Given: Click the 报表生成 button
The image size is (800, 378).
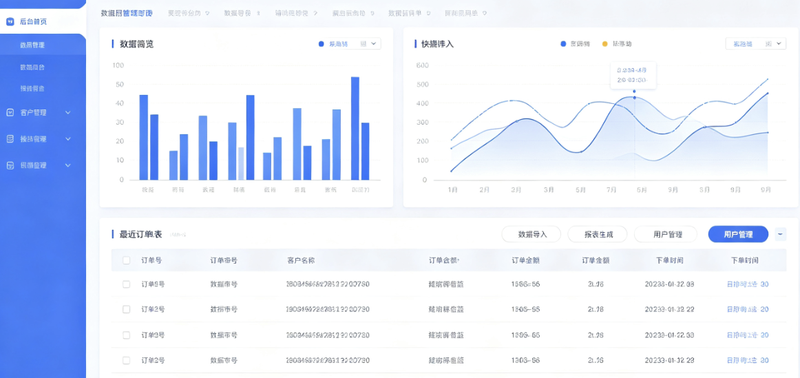Looking at the screenshot, I should pos(598,234).
